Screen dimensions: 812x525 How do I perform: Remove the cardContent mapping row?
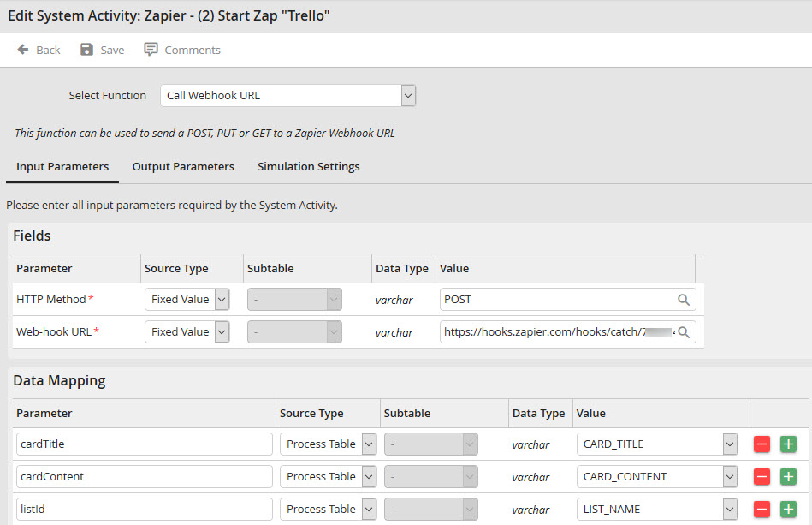[x=762, y=477]
